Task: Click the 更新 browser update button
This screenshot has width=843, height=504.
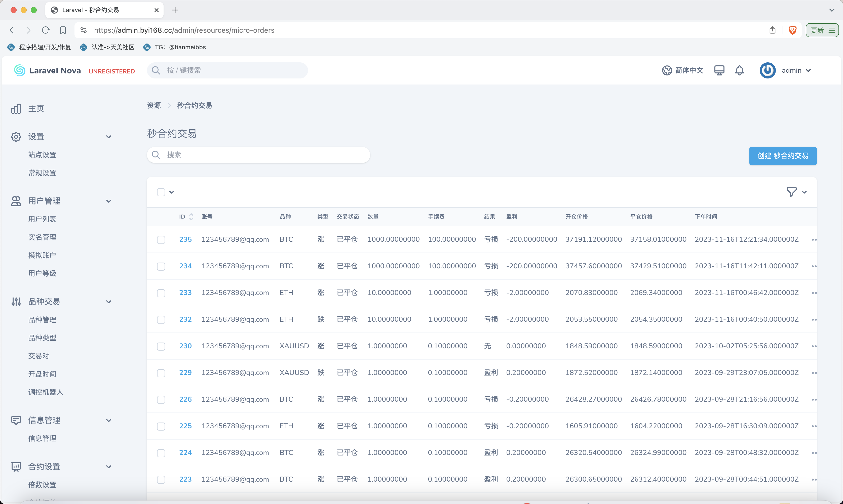Action: (822, 30)
